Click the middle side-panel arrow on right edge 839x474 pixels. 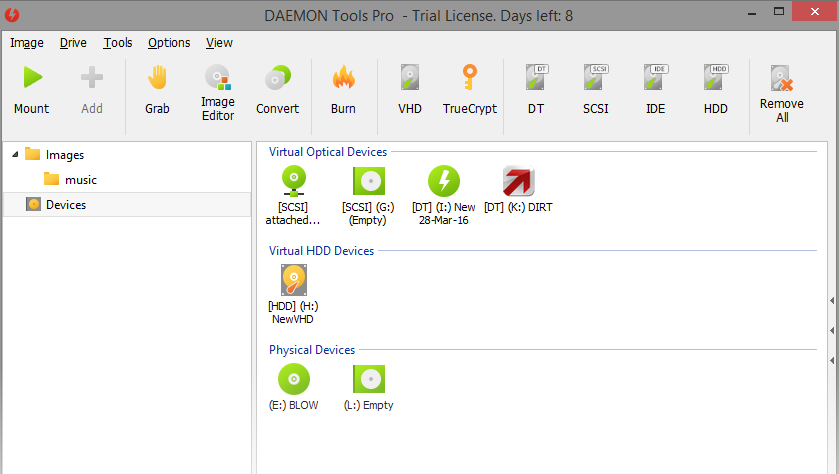[x=832, y=331]
